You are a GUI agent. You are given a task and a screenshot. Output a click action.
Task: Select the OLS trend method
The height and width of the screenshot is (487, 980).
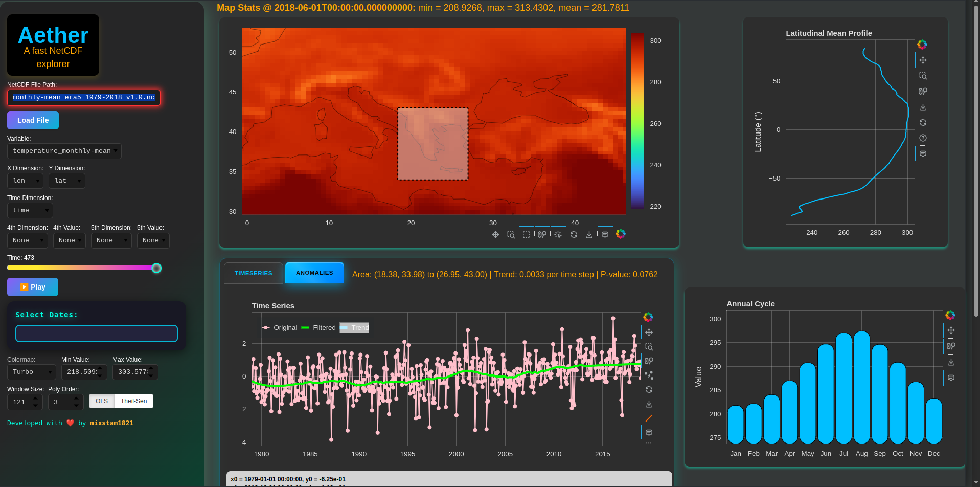tap(102, 401)
